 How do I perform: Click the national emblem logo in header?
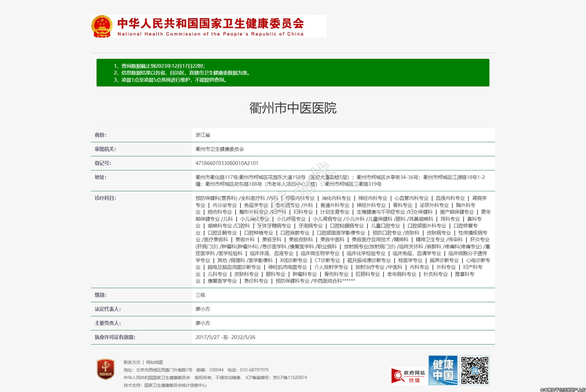(x=102, y=26)
